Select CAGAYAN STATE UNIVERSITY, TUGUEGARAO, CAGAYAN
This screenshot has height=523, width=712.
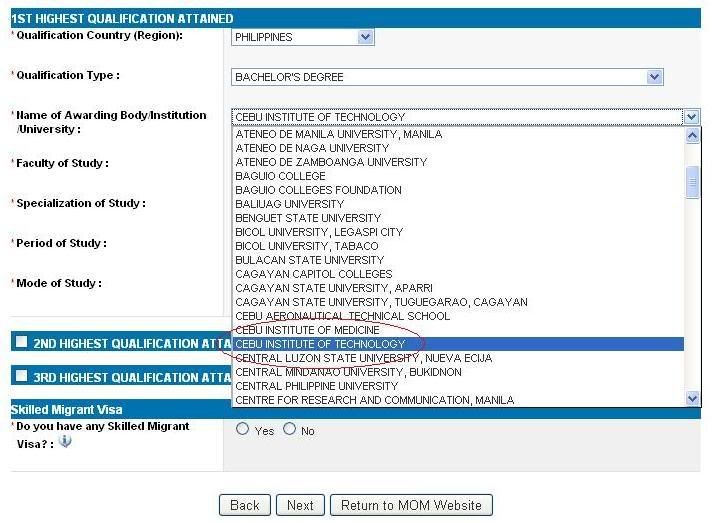click(x=458, y=302)
